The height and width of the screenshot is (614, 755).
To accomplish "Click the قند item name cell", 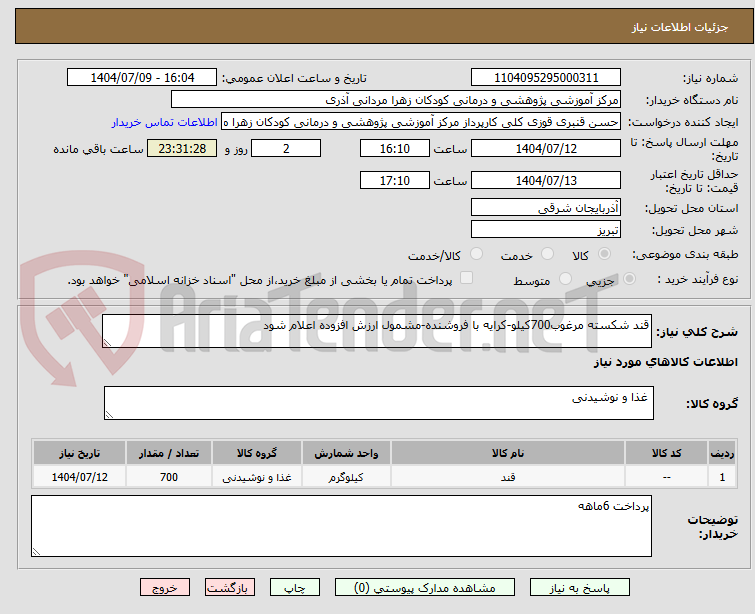I will (508, 477).
